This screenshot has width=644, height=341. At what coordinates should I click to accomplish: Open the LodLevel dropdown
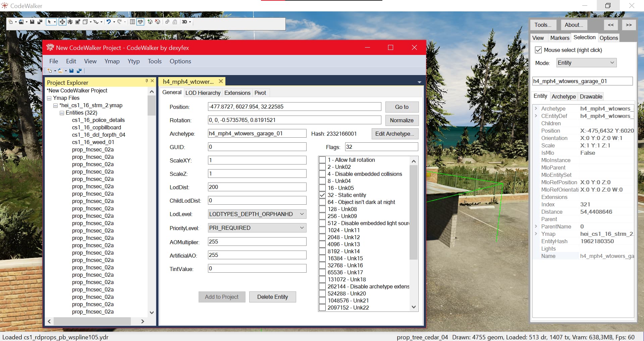tap(302, 214)
